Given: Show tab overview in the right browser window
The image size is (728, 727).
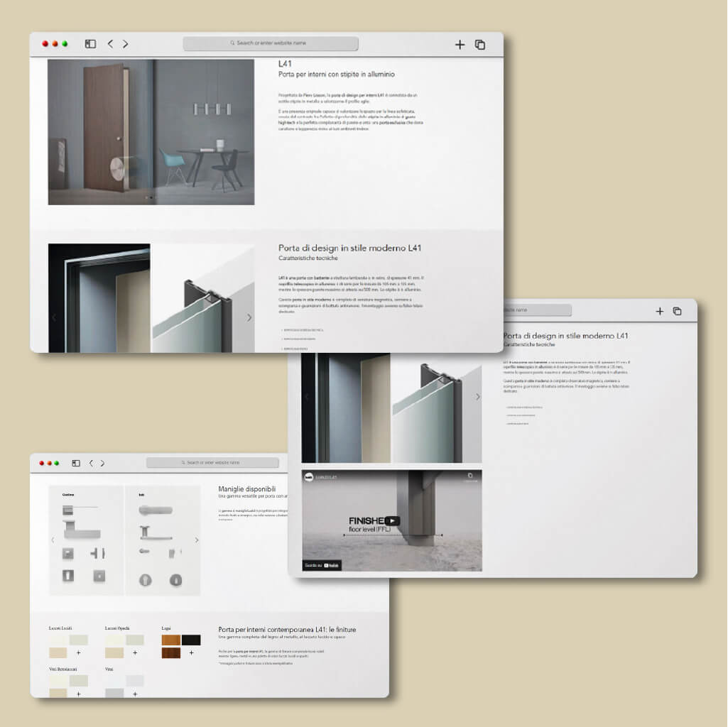Looking at the screenshot, I should tap(677, 311).
